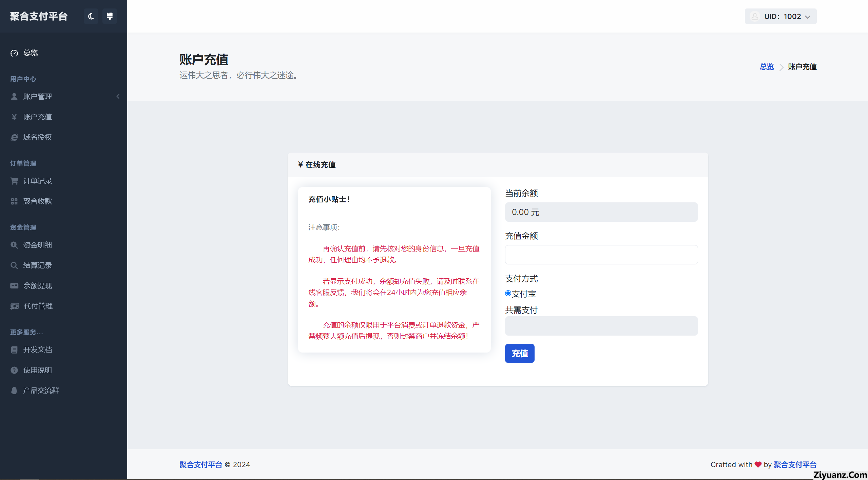Open the UID: 1002 user dropdown
The image size is (868, 480).
(780, 16)
